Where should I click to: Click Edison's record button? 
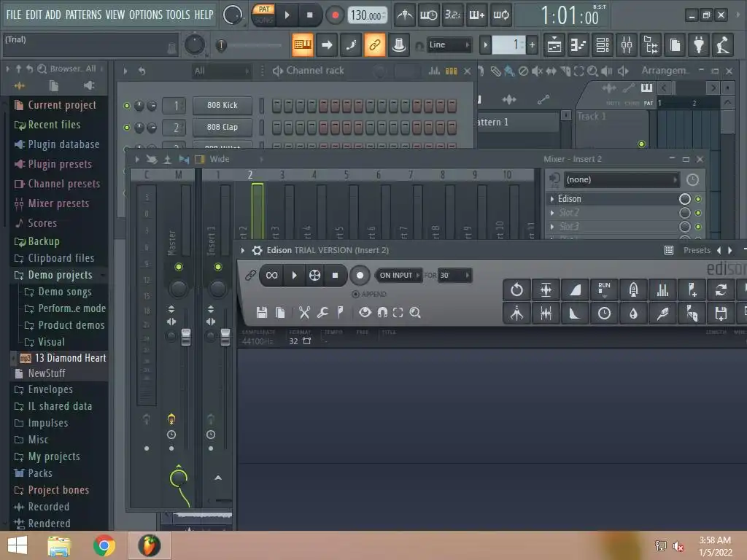(x=360, y=275)
